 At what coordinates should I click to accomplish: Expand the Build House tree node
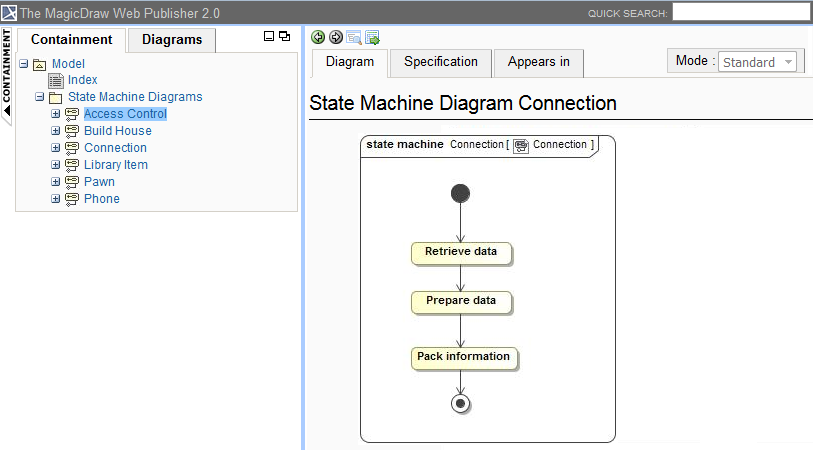coord(56,131)
